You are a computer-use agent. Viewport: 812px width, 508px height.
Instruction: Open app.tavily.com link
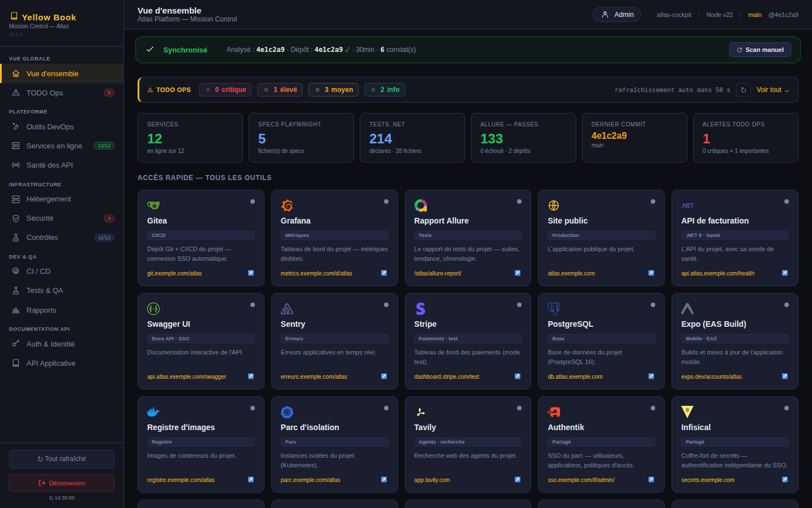[432, 480]
